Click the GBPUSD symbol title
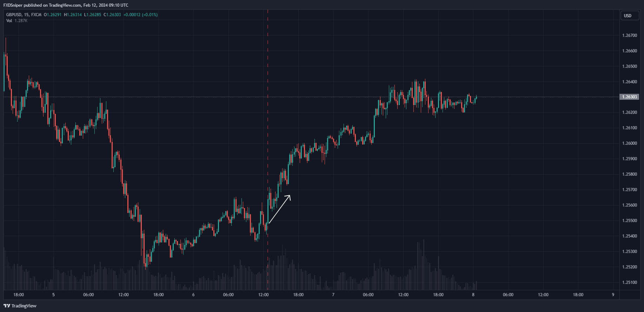 coord(14,15)
